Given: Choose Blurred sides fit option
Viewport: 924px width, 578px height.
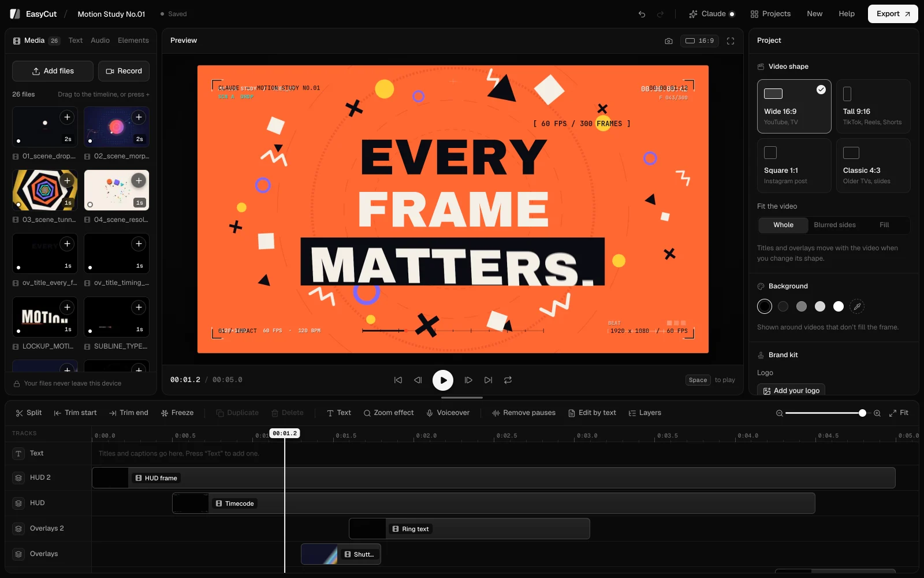Looking at the screenshot, I should pos(834,225).
